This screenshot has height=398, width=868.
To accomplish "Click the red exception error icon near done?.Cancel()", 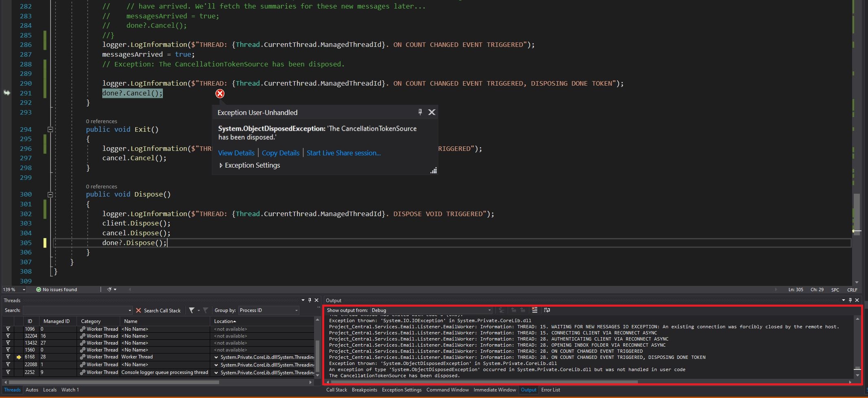I will tap(220, 94).
